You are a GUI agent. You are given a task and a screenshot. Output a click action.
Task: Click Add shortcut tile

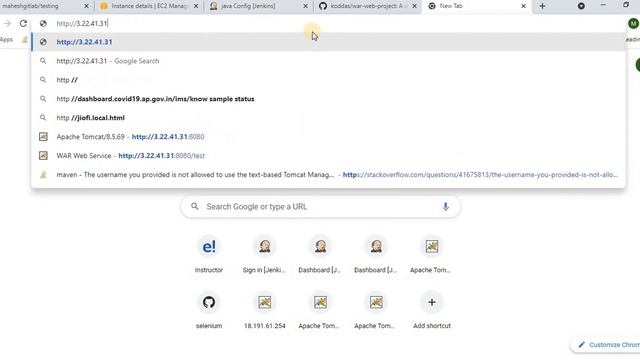(x=431, y=311)
